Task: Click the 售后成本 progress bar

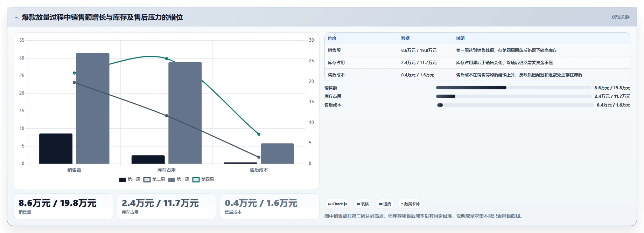Action: pos(515,105)
